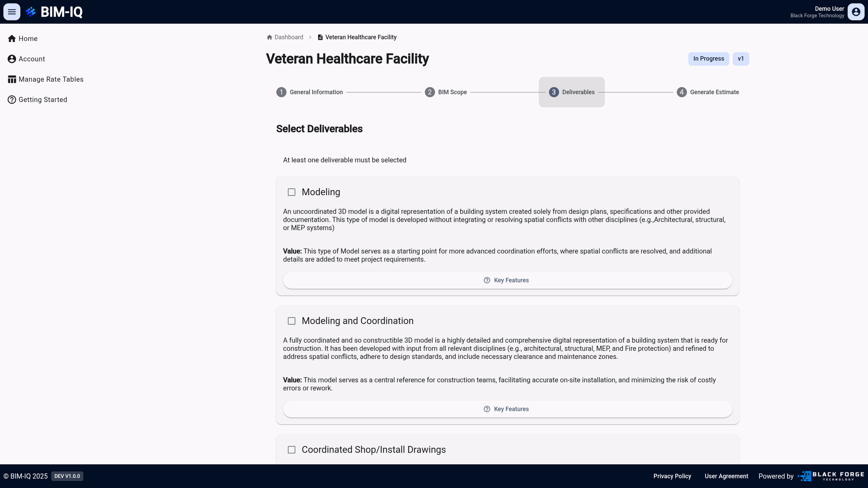Viewport: 868px width, 488px height.
Task: Open the user profile avatar icon
Action: click(x=856, y=12)
